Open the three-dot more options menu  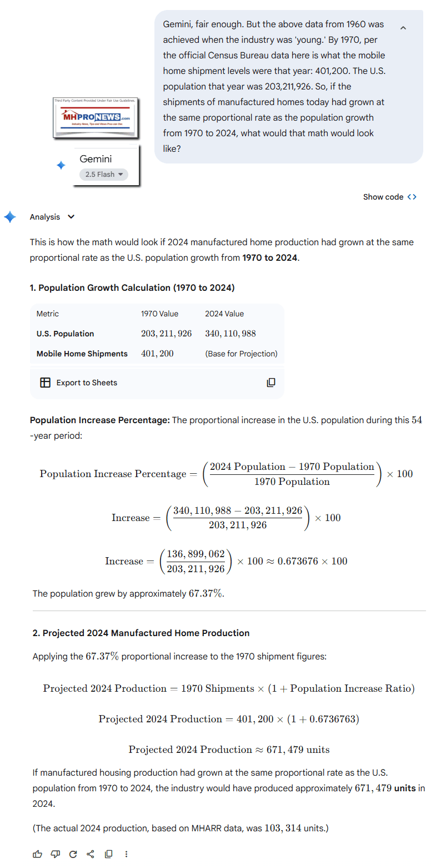(x=126, y=854)
